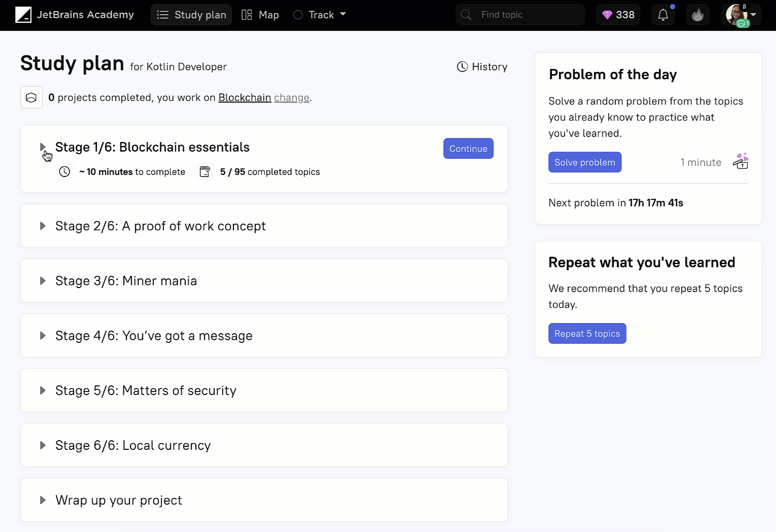Click the Repeat 5 topics button
The image size is (776, 532).
587,334
